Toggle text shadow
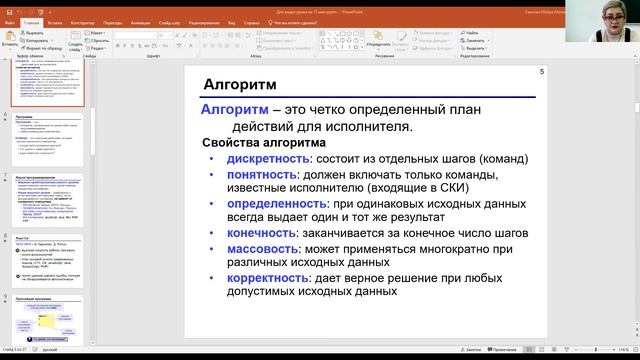640x360 pixels. [x=140, y=46]
